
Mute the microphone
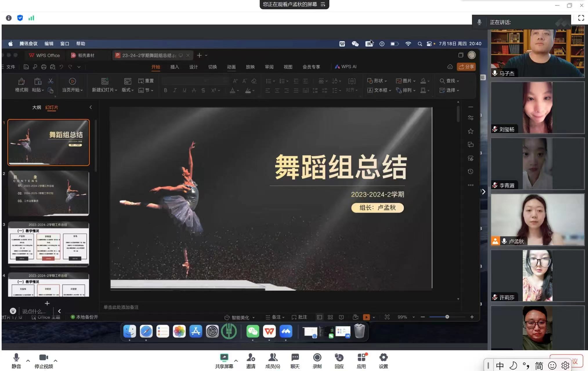16,357
